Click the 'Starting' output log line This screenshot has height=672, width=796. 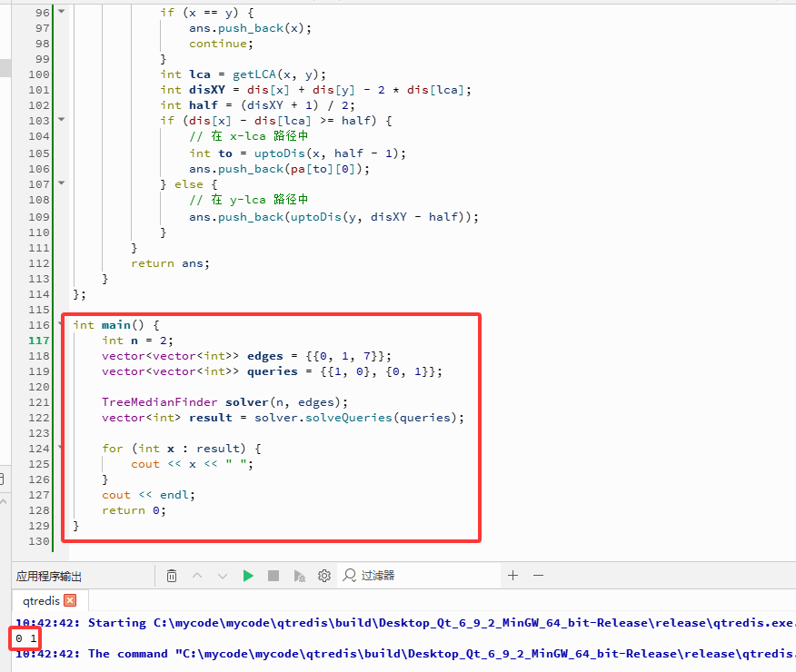coord(405,623)
